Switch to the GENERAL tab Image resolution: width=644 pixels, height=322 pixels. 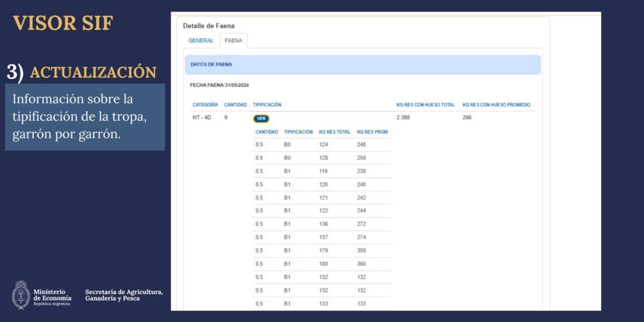coord(201,41)
